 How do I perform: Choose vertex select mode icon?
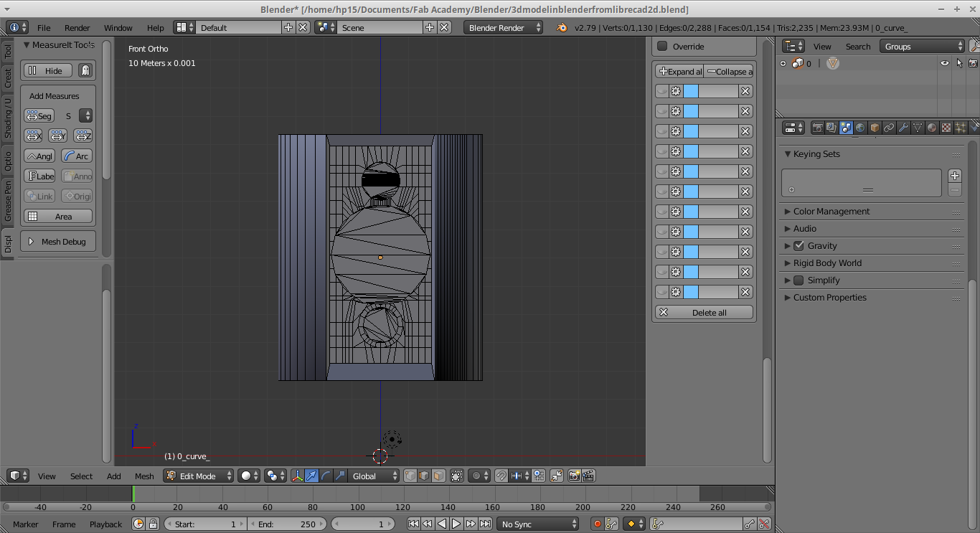[410, 476]
